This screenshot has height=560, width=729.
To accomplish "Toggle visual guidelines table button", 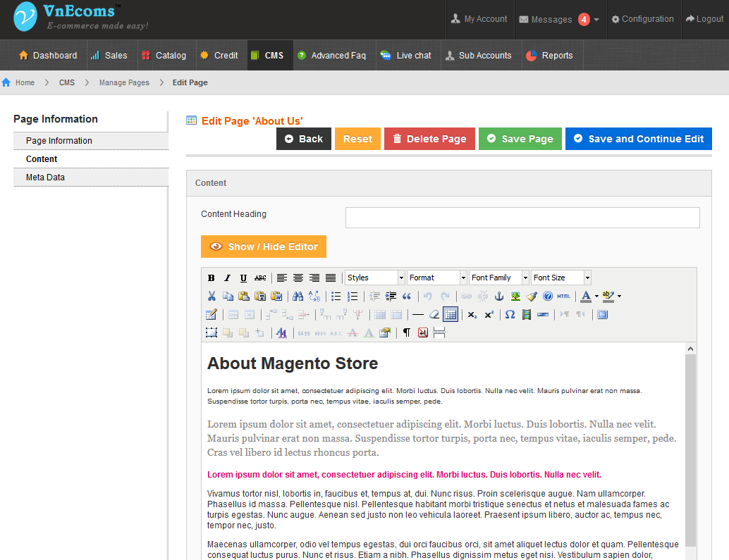I will pyautogui.click(x=451, y=314).
